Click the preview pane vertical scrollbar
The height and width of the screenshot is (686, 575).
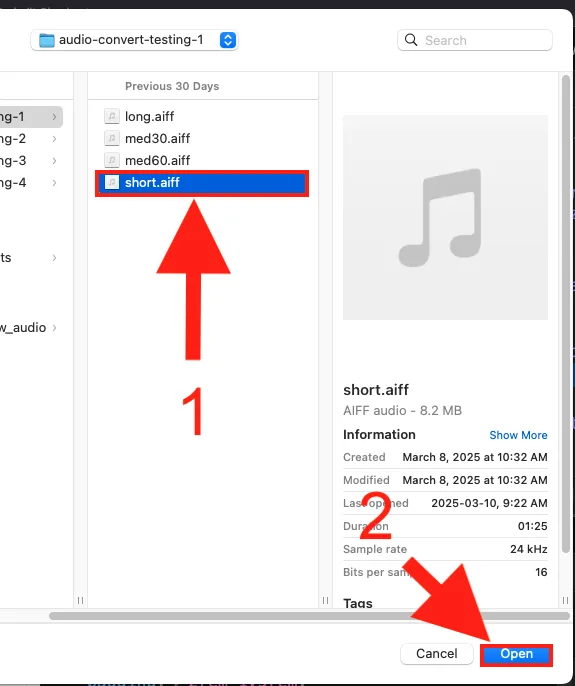coord(565,313)
